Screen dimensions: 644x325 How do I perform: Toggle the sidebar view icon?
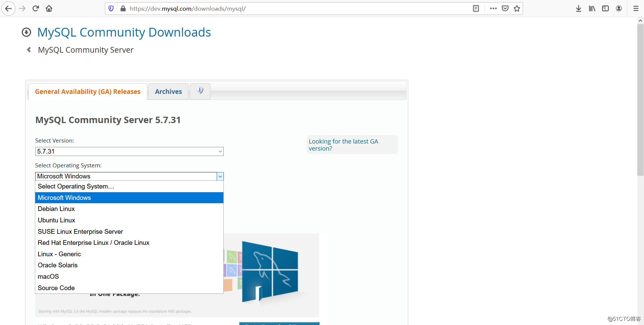coord(605,8)
